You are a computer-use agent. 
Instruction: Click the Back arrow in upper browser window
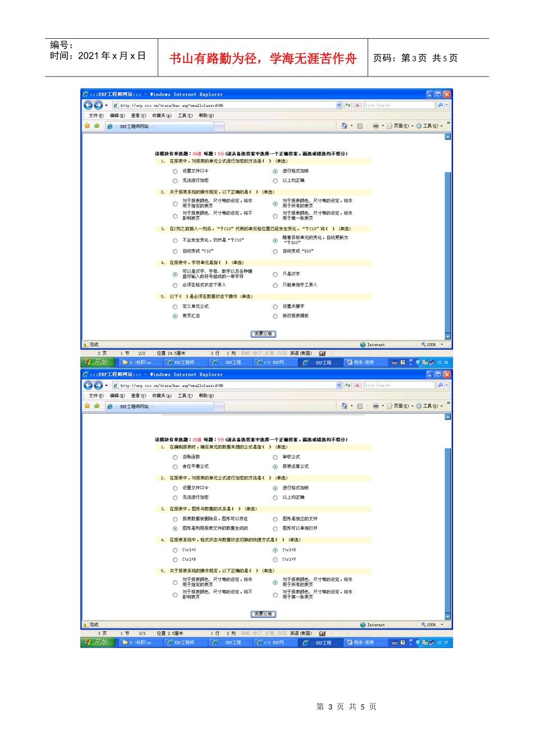[88, 105]
